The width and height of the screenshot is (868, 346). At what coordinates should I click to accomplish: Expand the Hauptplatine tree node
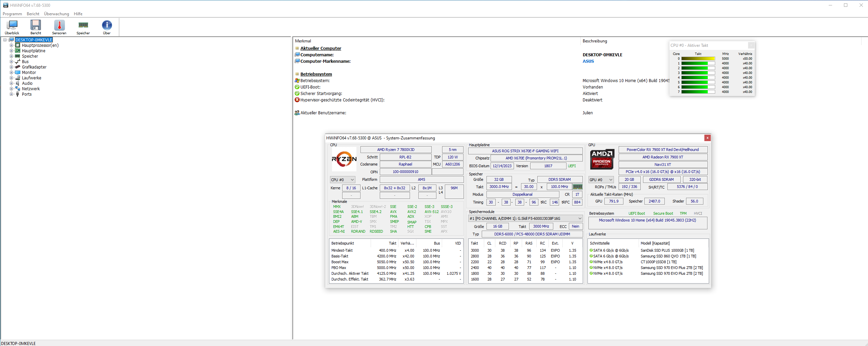coord(12,51)
